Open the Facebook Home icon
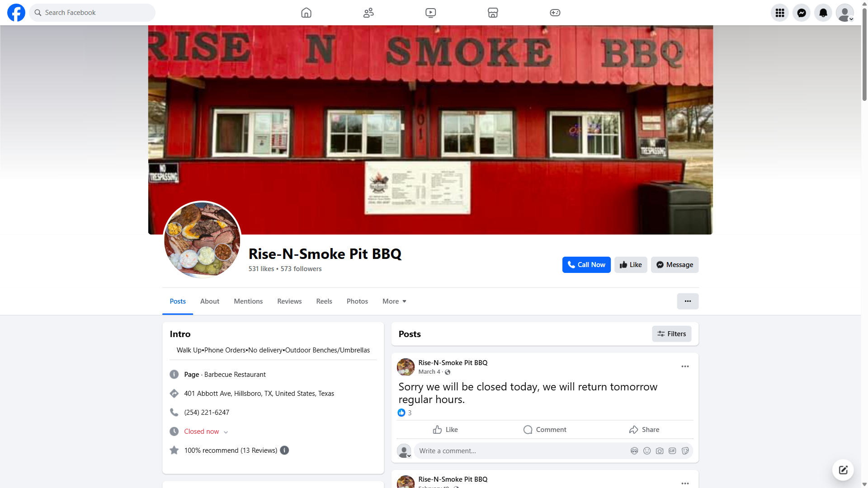Viewport: 868px width, 488px height. pos(306,13)
